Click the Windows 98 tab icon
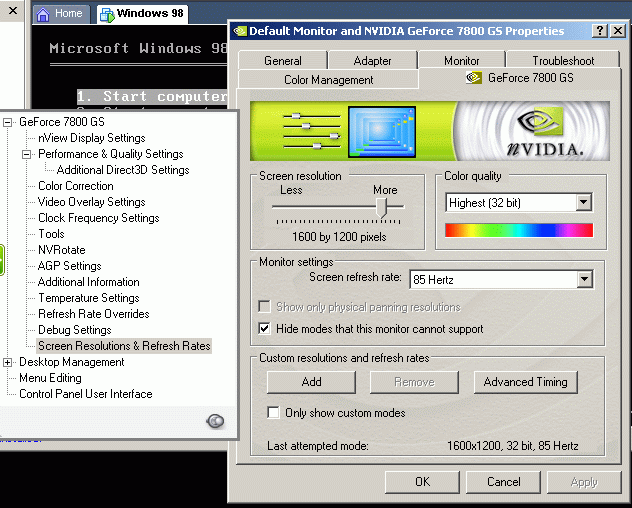This screenshot has width=632, height=508. click(x=106, y=14)
